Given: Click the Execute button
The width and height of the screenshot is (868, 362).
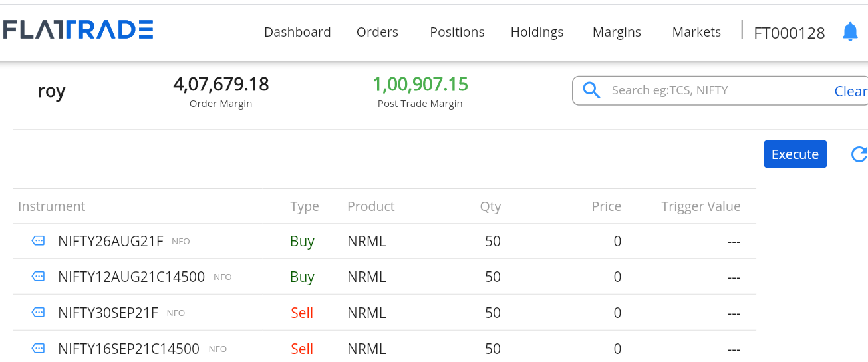Looking at the screenshot, I should click(795, 154).
